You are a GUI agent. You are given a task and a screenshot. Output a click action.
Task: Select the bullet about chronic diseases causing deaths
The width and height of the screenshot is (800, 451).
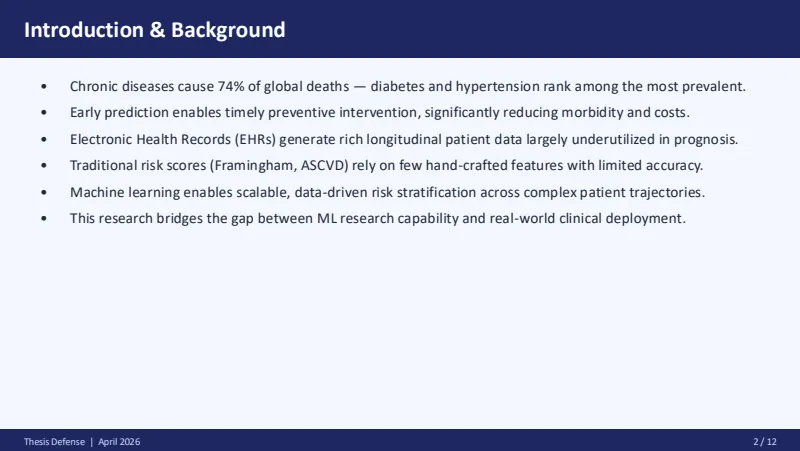click(x=408, y=86)
